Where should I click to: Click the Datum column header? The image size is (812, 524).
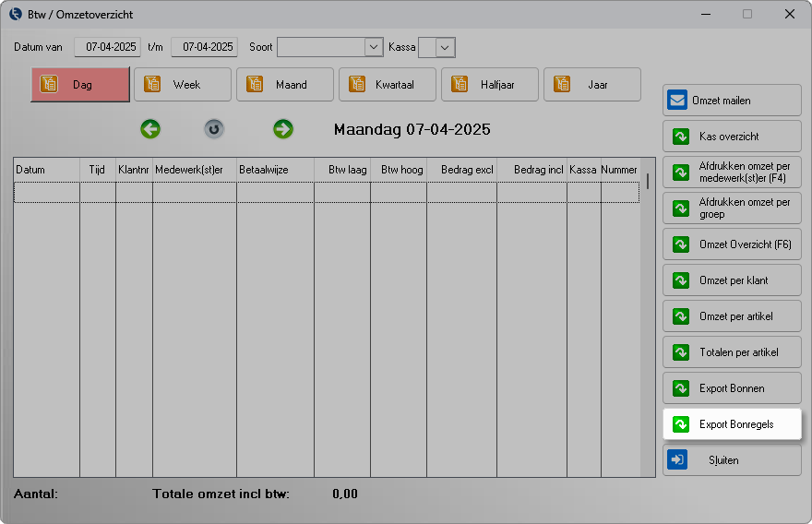(47, 170)
